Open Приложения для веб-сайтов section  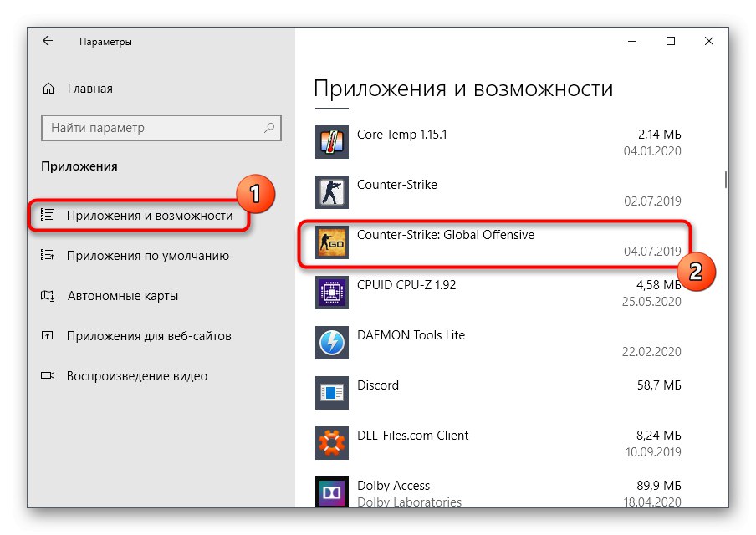pyautogui.click(x=149, y=336)
